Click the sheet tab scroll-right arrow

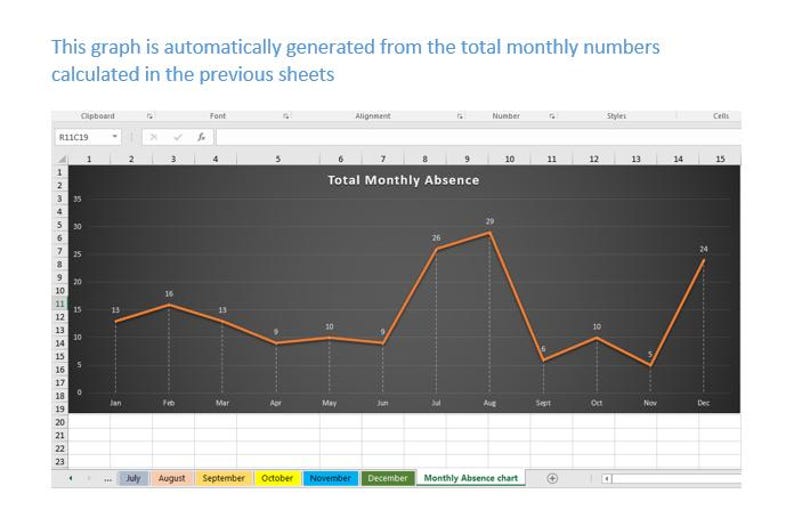coord(89,478)
